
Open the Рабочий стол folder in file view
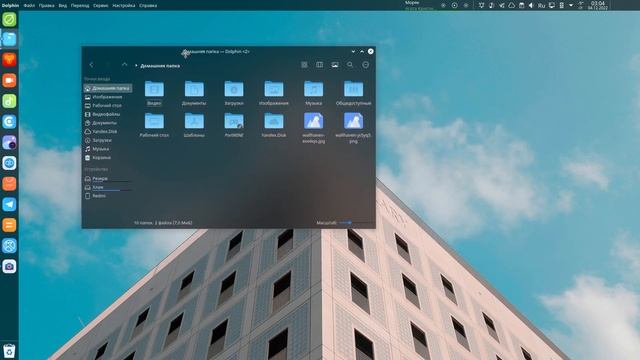coord(154,125)
